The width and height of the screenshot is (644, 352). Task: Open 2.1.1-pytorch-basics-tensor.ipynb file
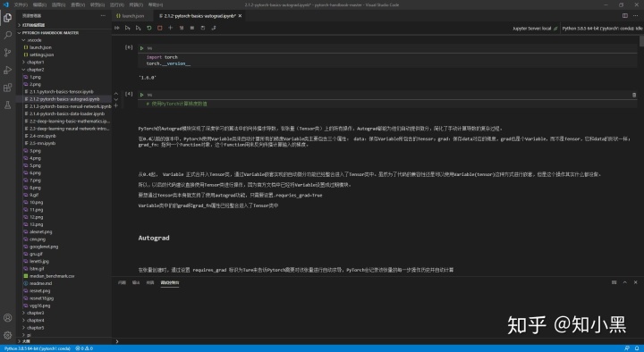pos(61,91)
